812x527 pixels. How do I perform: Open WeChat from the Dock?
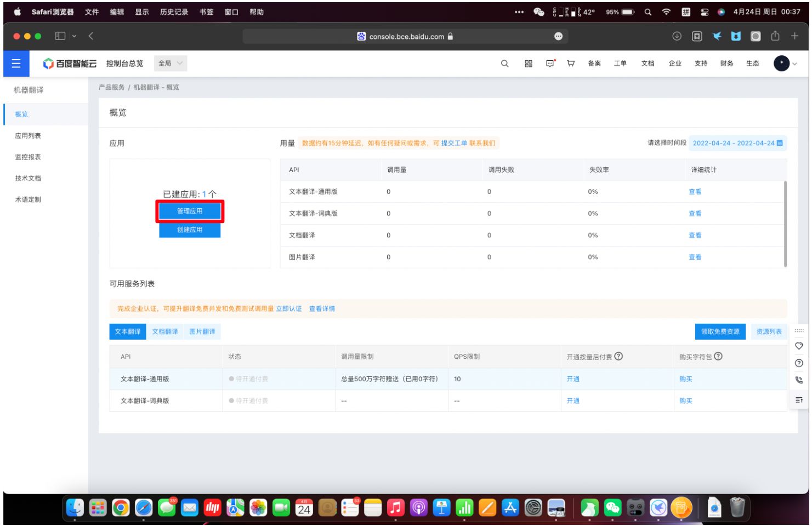612,508
